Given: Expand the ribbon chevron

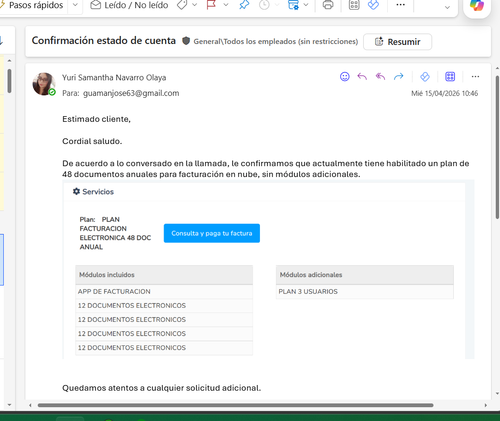Looking at the screenshot, I should tap(447, 7).
